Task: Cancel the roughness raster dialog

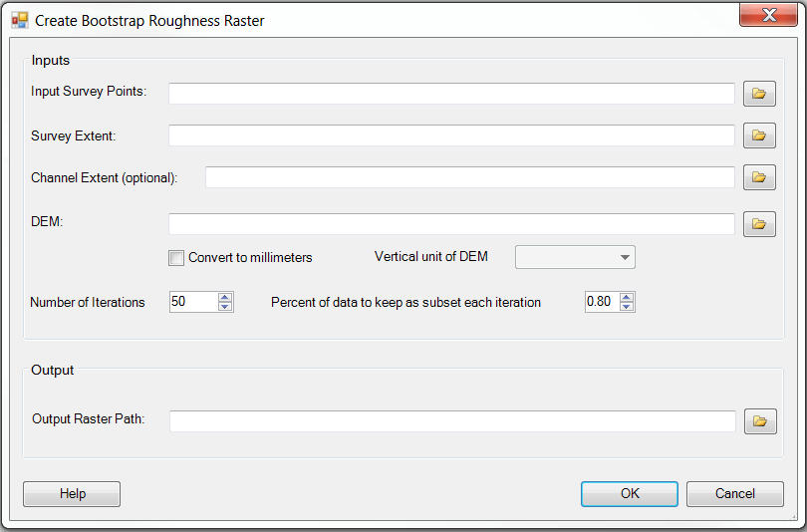Action: pyautogui.click(x=735, y=494)
